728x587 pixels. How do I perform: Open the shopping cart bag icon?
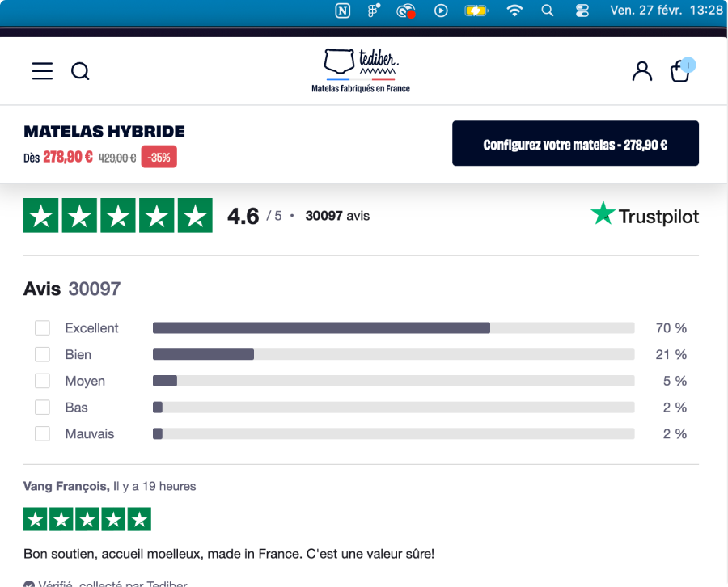682,70
